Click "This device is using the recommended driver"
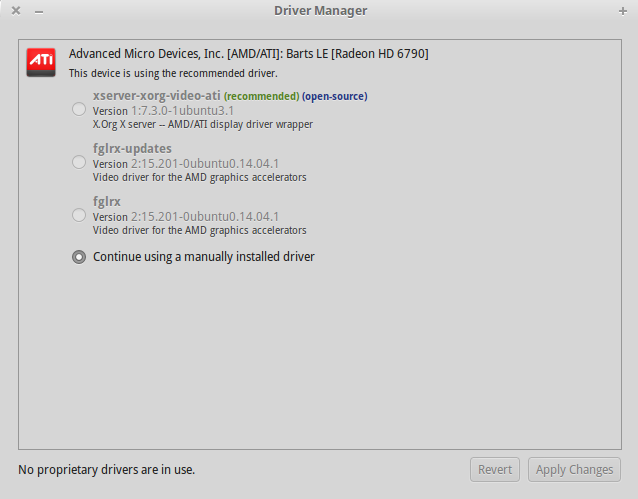This screenshot has height=499, width=638. [173, 73]
